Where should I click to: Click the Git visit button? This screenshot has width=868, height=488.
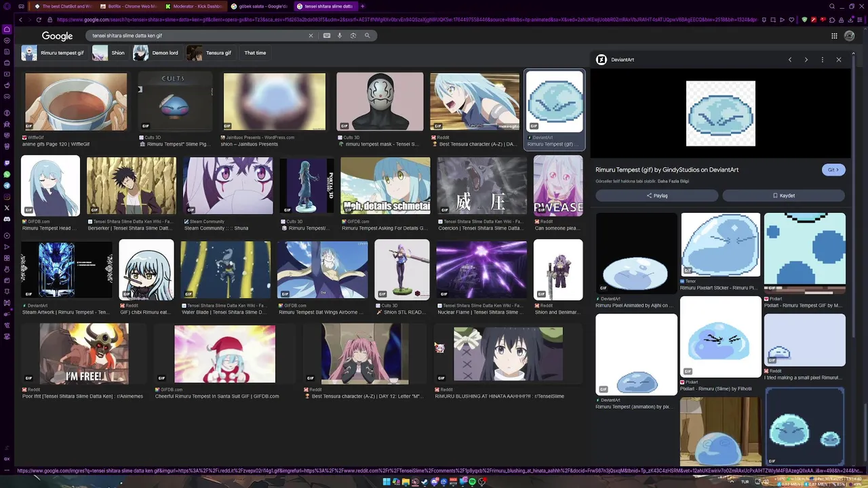(x=833, y=170)
